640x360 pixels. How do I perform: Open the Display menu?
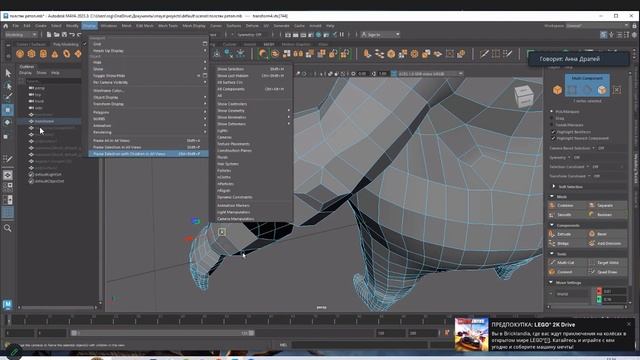[89, 25]
